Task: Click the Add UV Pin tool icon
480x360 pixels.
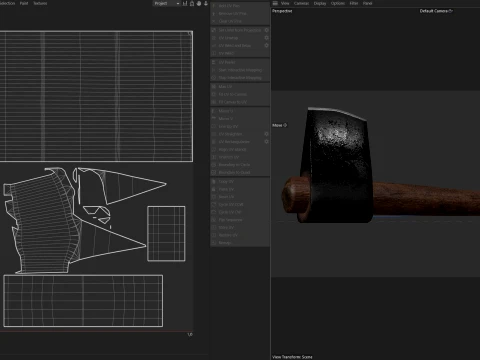Action: [x=214, y=6]
